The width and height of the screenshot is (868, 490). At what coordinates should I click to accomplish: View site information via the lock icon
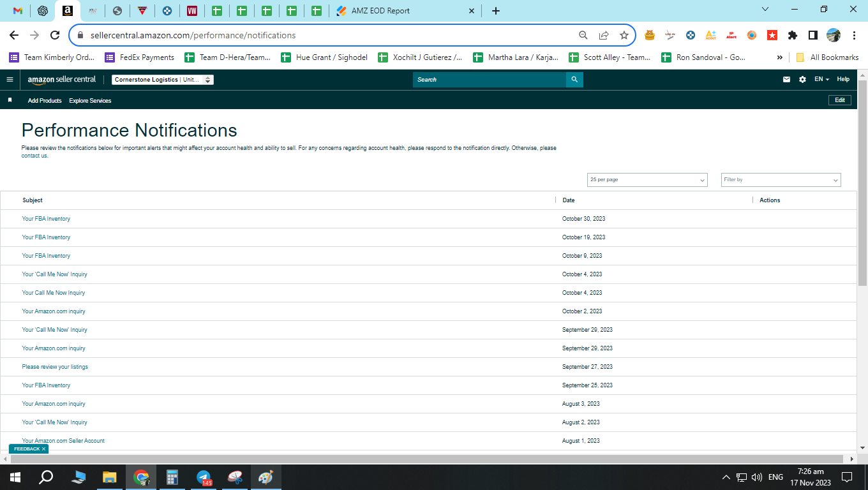pyautogui.click(x=80, y=35)
